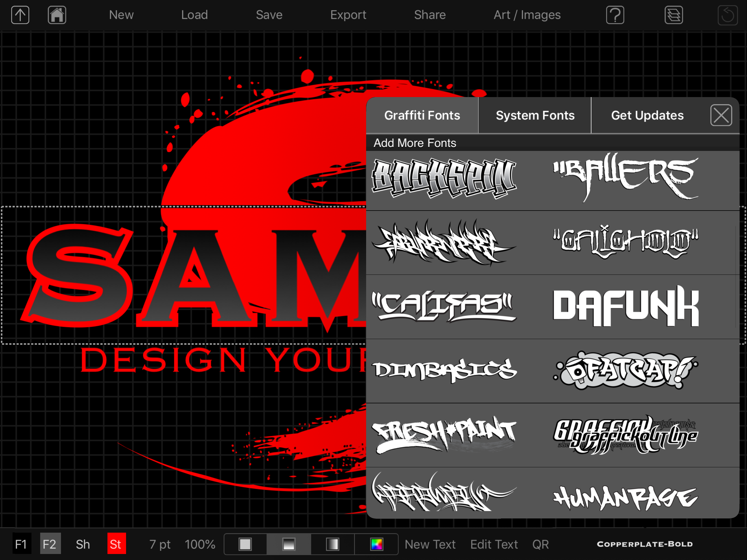Image resolution: width=747 pixels, height=560 pixels.
Task: Click New Text button
Action: point(430,544)
